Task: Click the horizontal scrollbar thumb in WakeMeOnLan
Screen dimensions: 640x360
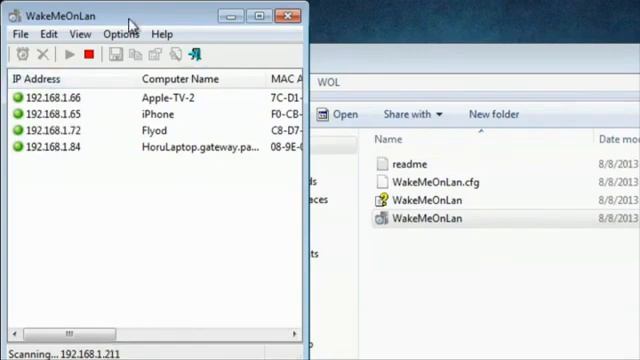Action: pyautogui.click(x=69, y=334)
